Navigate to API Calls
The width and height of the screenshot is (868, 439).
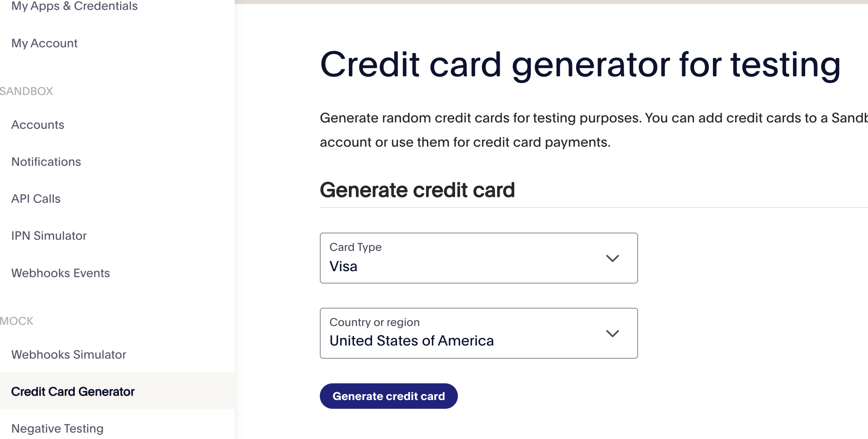(x=36, y=199)
